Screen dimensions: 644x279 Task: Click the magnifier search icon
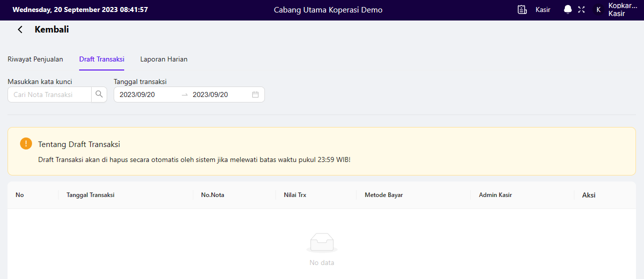[x=99, y=94]
